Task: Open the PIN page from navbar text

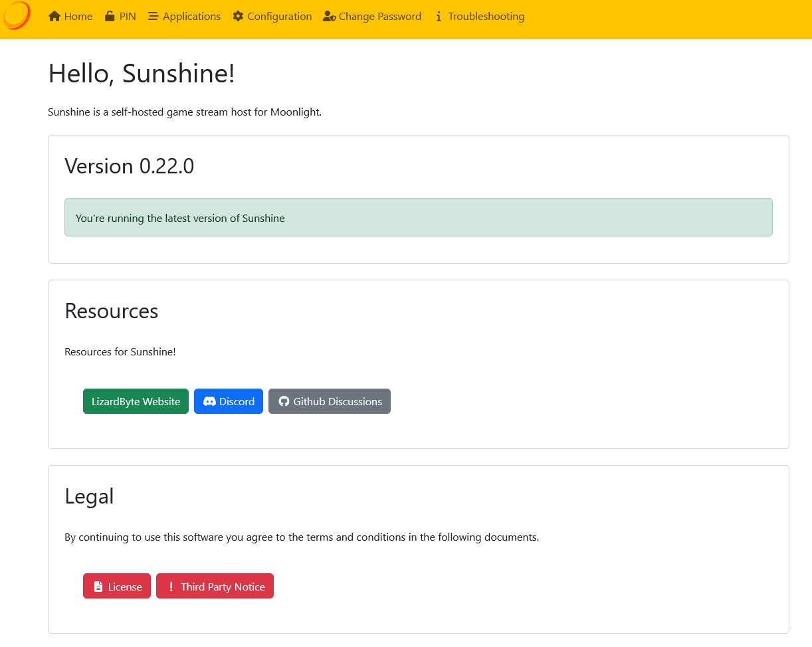Action: 128,17
